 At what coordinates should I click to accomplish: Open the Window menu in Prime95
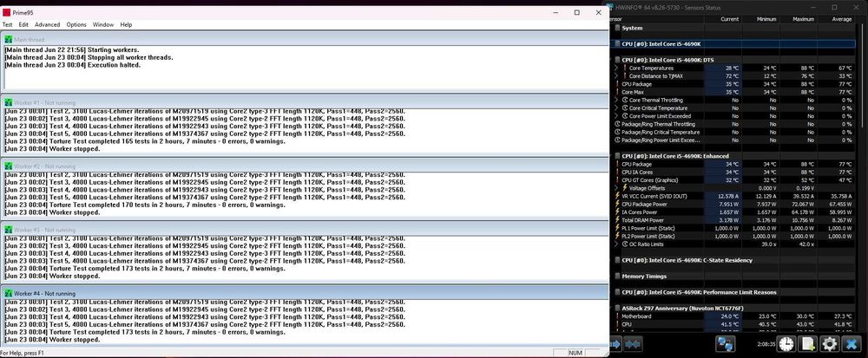pos(103,25)
